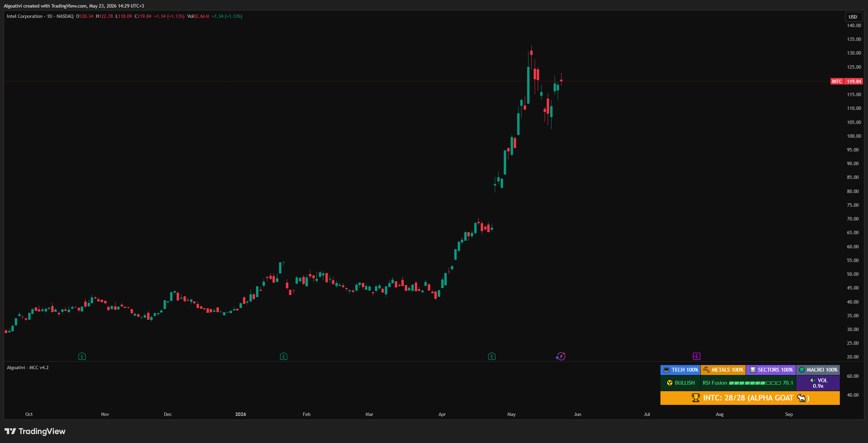Click the radiation icon next to BULLISH
This screenshot has height=443, width=868.
pyautogui.click(x=670, y=383)
